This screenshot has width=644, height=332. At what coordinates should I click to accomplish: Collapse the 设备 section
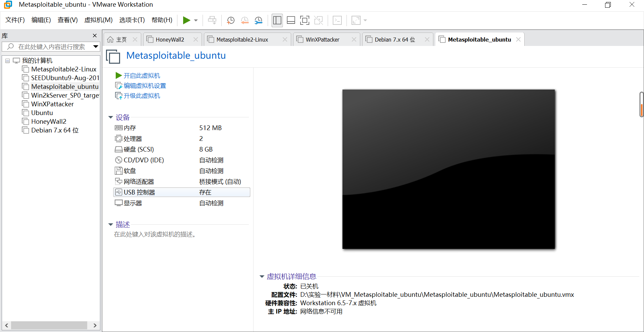coord(111,117)
